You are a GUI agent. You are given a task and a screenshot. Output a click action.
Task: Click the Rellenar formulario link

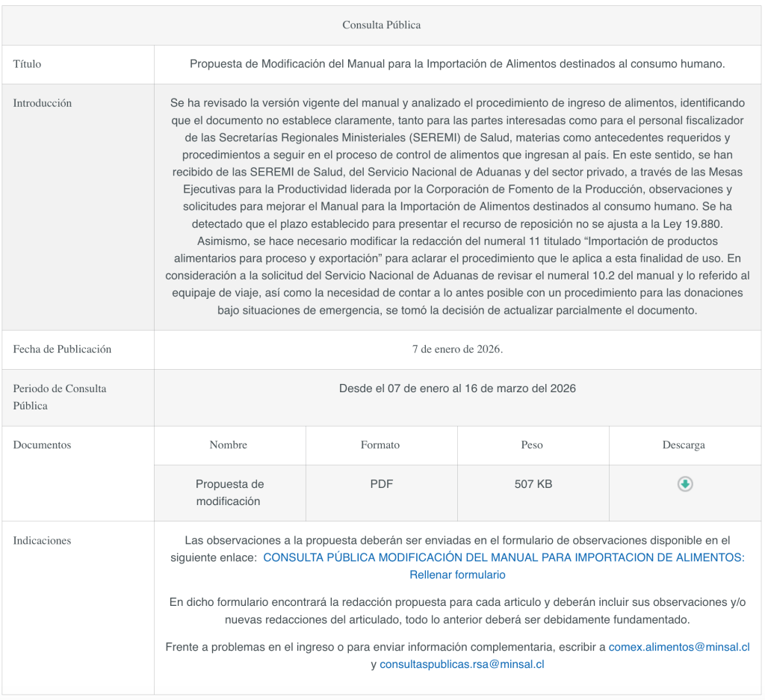click(457, 574)
